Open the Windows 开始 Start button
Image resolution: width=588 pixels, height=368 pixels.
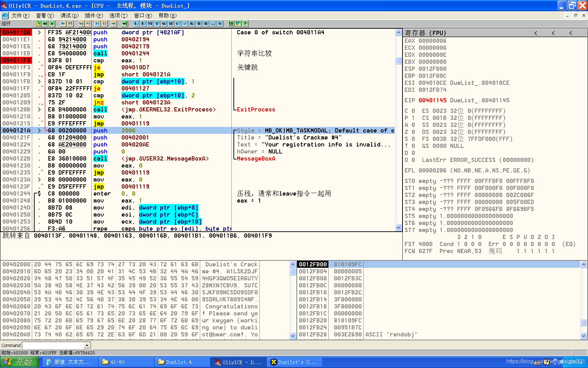(20, 362)
